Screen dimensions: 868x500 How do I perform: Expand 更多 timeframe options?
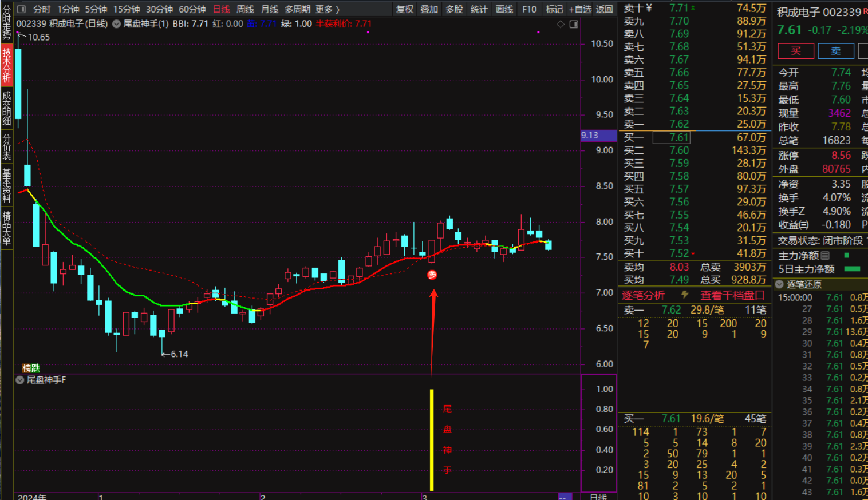click(x=328, y=9)
